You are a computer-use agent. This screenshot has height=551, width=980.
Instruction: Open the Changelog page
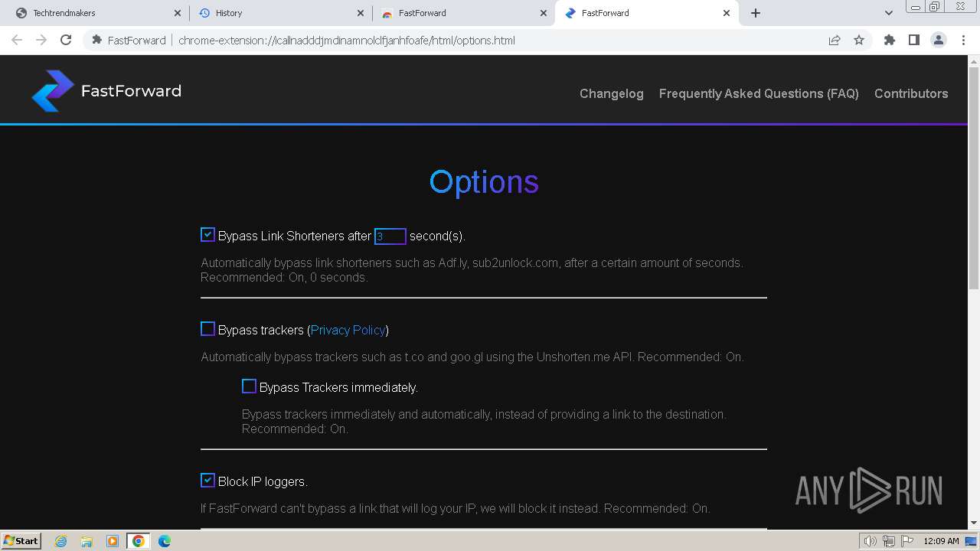(611, 93)
